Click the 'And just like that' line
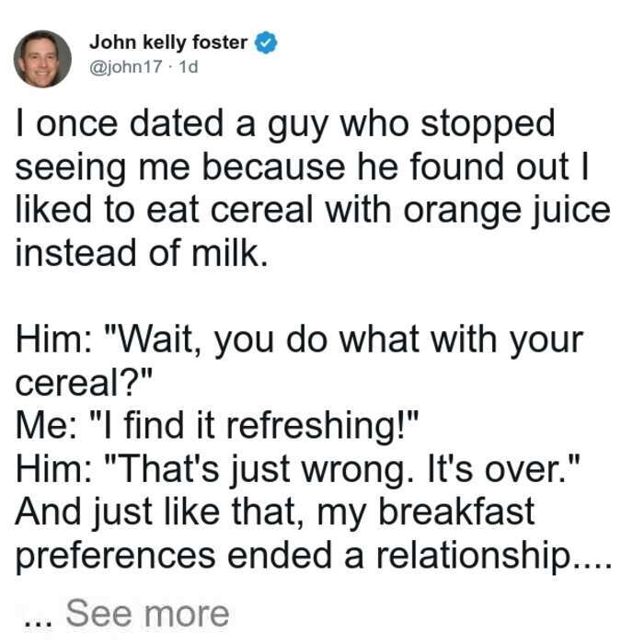 [275, 512]
